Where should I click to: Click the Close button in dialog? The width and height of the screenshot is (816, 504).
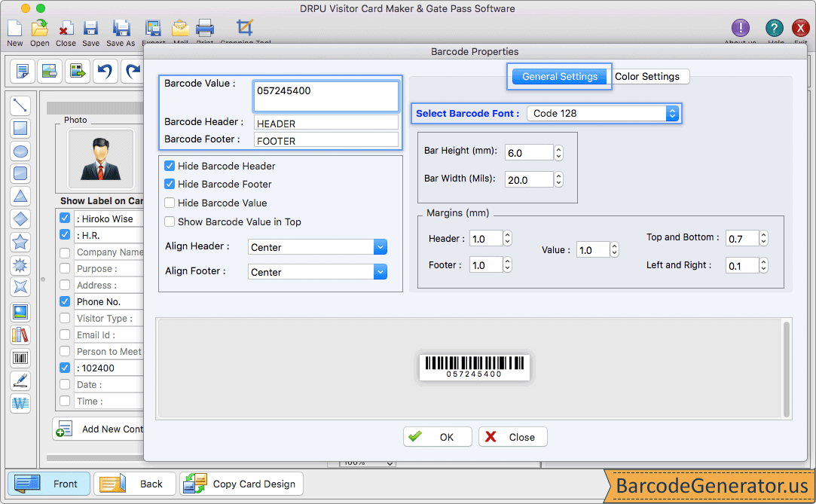click(x=512, y=437)
